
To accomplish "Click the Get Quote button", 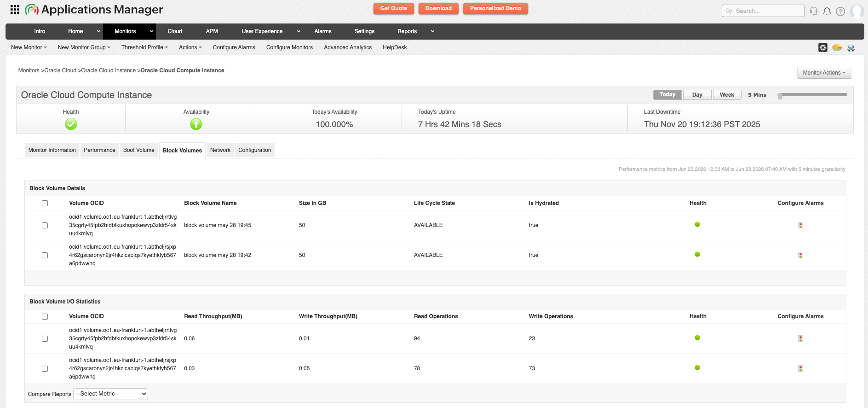I will [393, 8].
